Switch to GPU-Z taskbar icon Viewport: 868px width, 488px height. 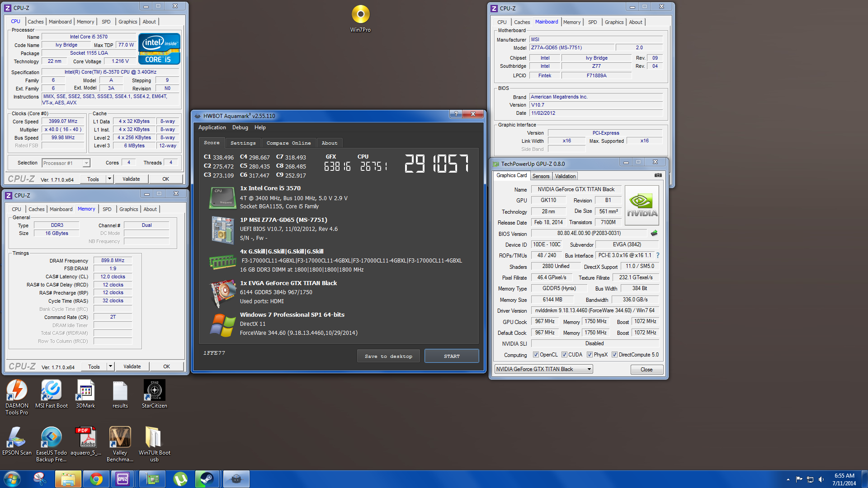point(152,479)
